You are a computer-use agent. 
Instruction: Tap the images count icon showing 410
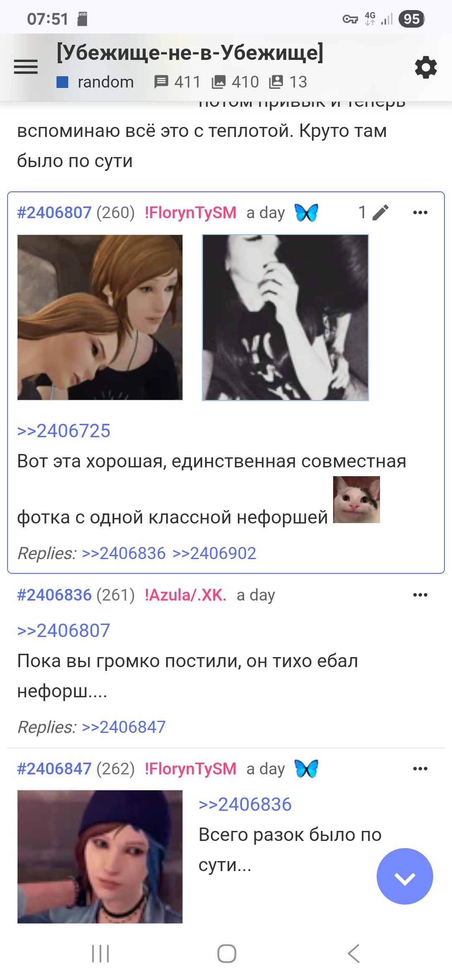219,82
